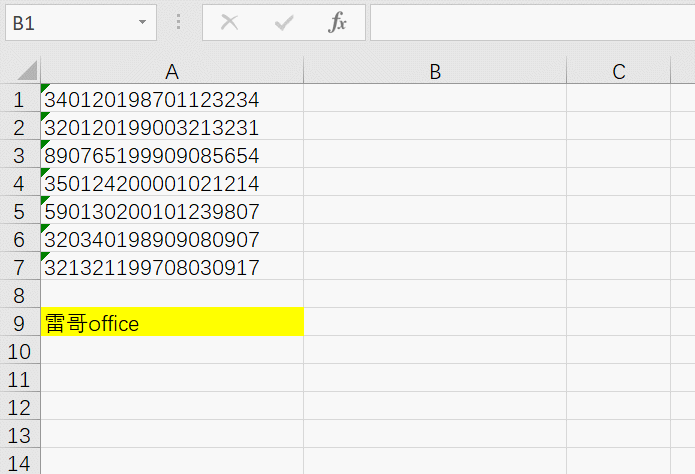This screenshot has height=474, width=695.
Task: Select column B header
Action: pyautogui.click(x=435, y=71)
